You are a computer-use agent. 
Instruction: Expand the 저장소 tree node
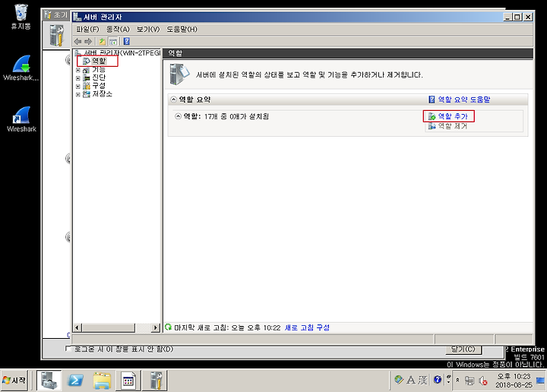tap(78, 94)
